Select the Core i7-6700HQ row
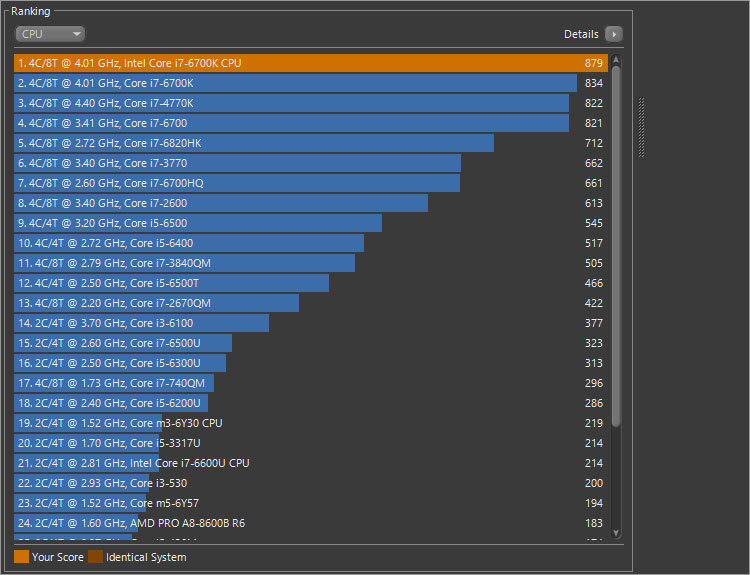The width and height of the screenshot is (750, 575). click(311, 183)
